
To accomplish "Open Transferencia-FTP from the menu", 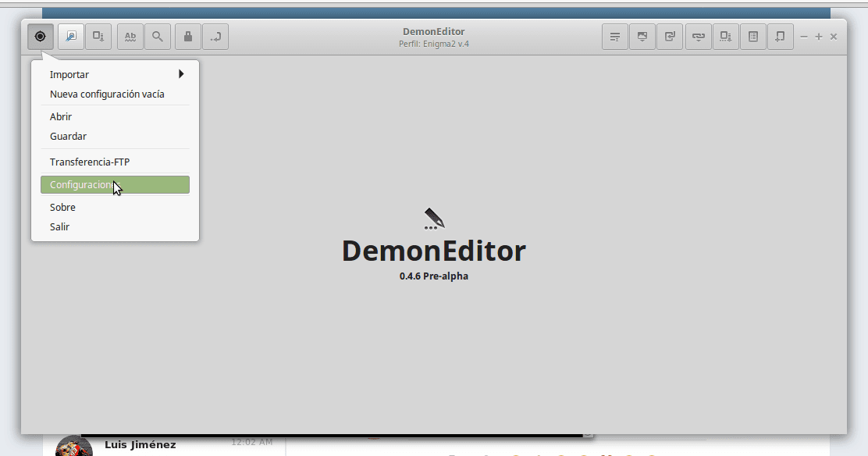I will (90, 162).
